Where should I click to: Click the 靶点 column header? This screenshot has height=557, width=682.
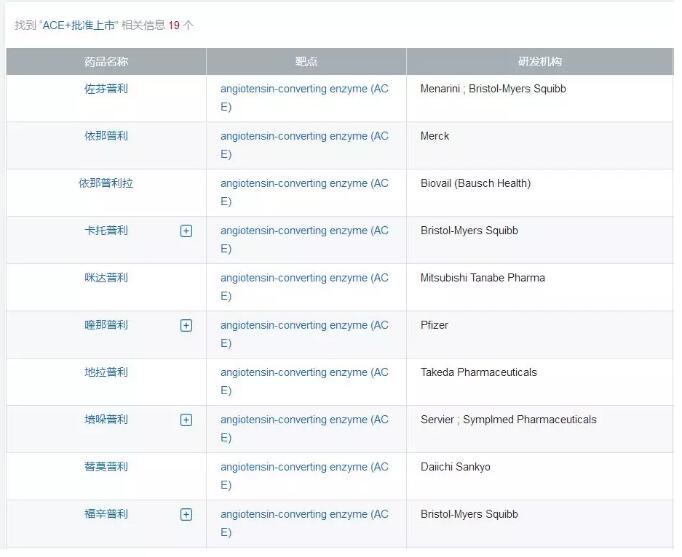(306, 62)
